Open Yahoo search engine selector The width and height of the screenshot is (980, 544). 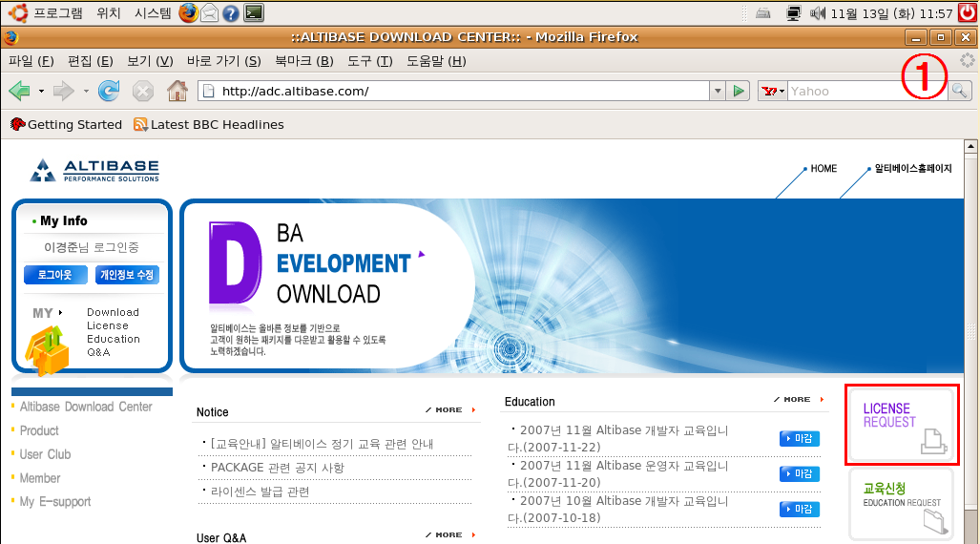[x=773, y=92]
